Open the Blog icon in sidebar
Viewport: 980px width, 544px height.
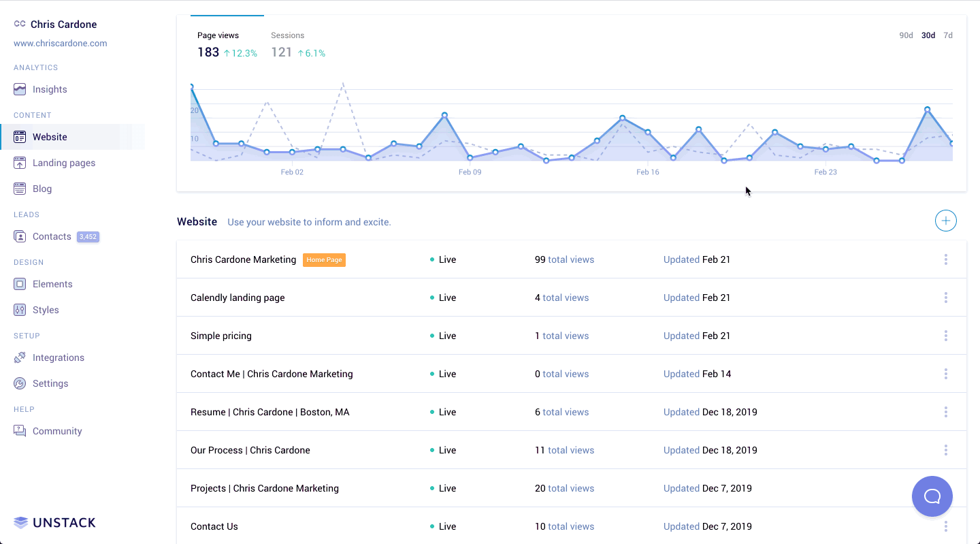click(20, 189)
